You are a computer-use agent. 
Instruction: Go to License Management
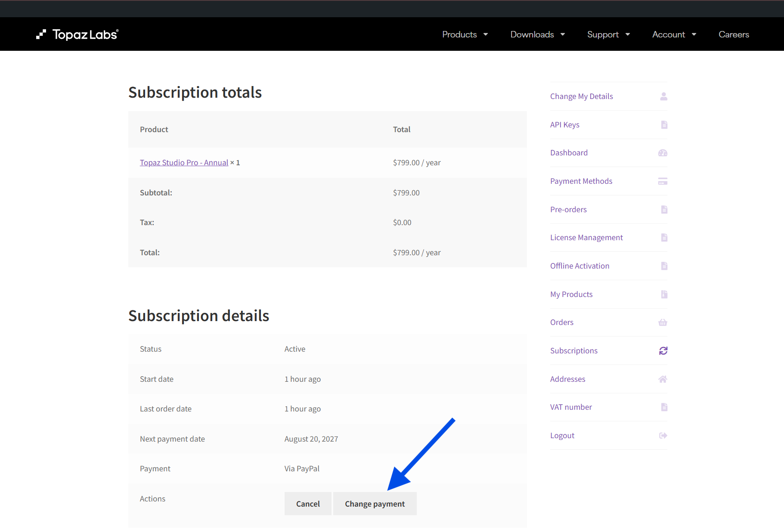click(586, 238)
